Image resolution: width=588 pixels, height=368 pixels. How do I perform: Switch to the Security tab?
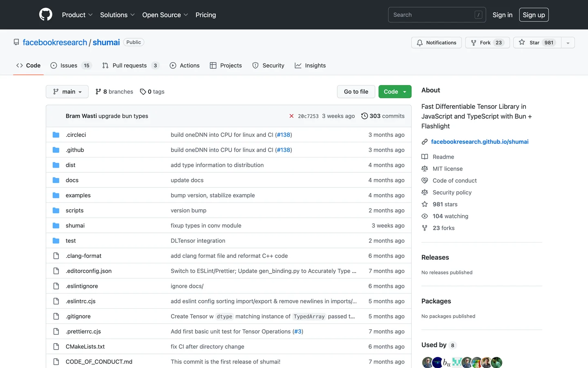click(268, 65)
